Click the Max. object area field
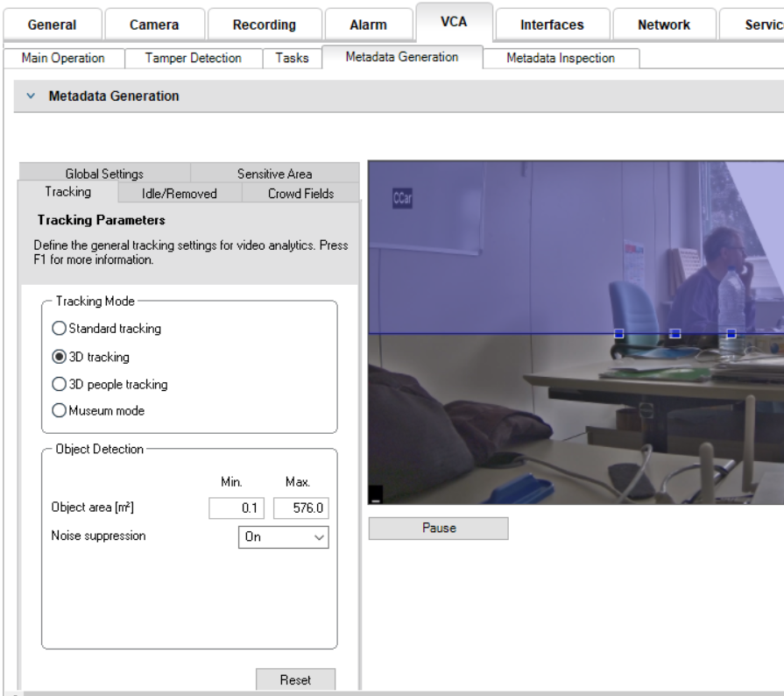Viewport: 784px width, 696px height. tap(300, 508)
